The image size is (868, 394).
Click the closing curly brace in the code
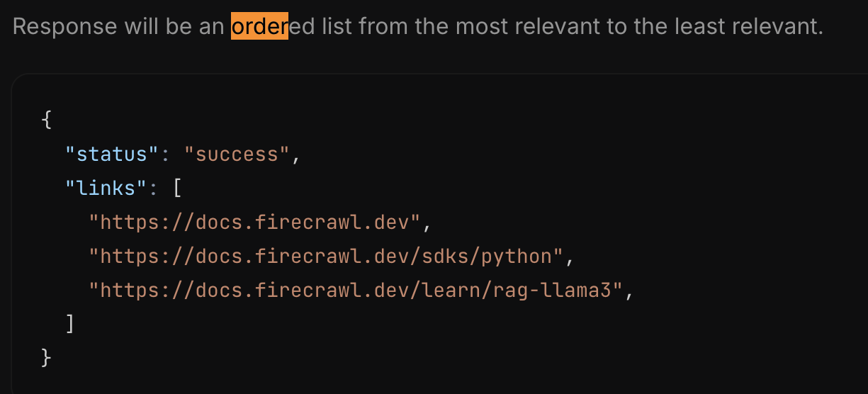coord(47,358)
